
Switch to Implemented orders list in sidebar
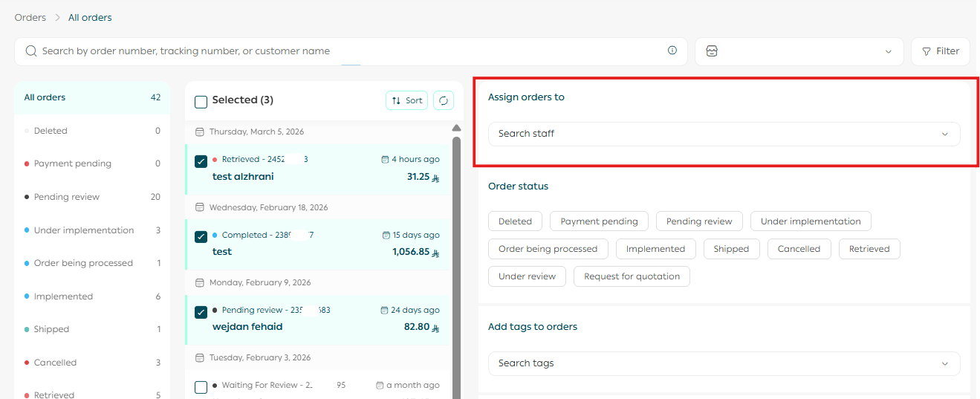[63, 296]
